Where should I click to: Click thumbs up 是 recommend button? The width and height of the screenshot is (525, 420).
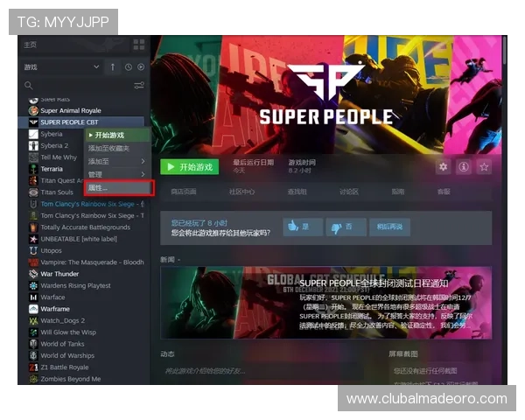[301, 227]
